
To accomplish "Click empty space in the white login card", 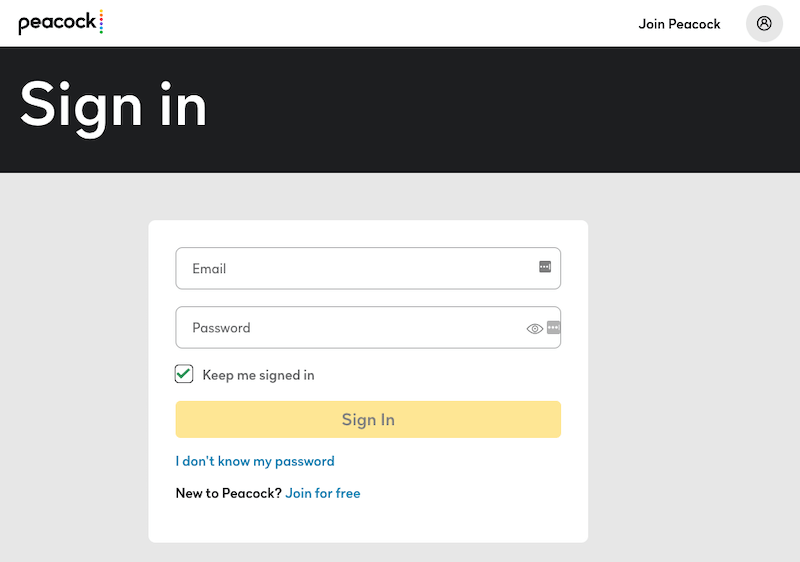I will tap(470, 510).
